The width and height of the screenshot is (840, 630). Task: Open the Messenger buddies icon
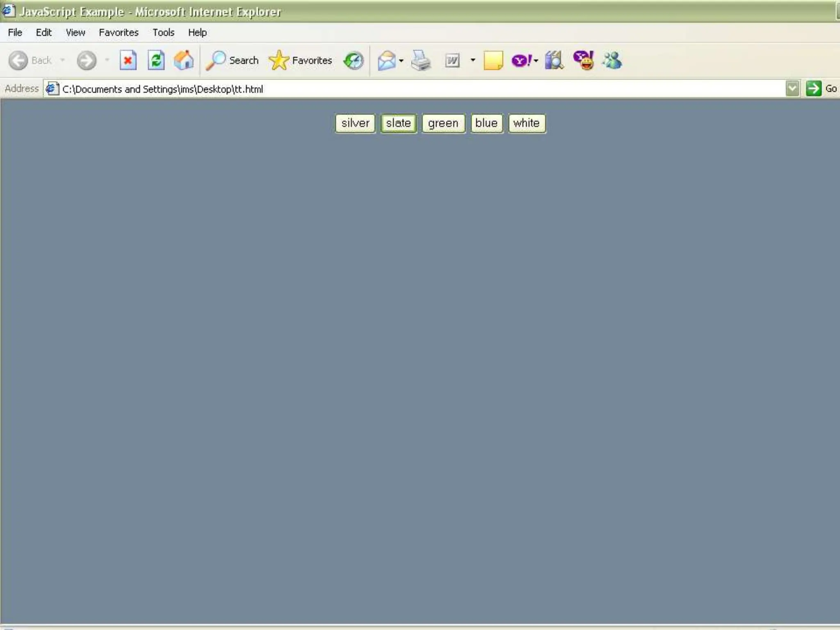pos(612,61)
